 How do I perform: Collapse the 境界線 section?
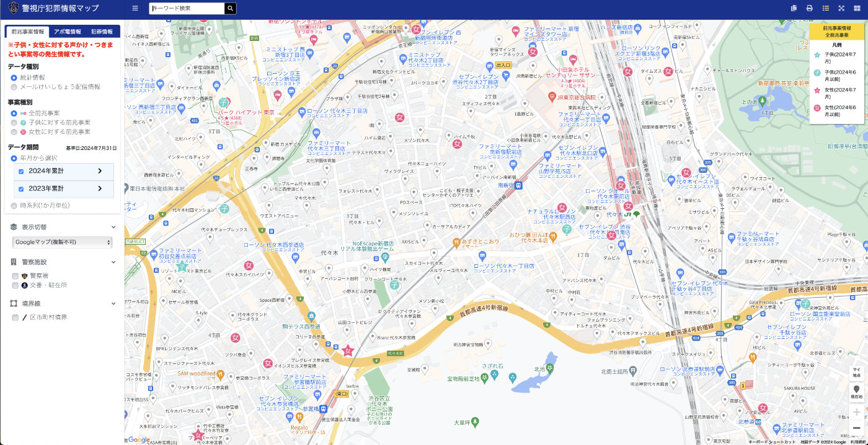pos(113,304)
